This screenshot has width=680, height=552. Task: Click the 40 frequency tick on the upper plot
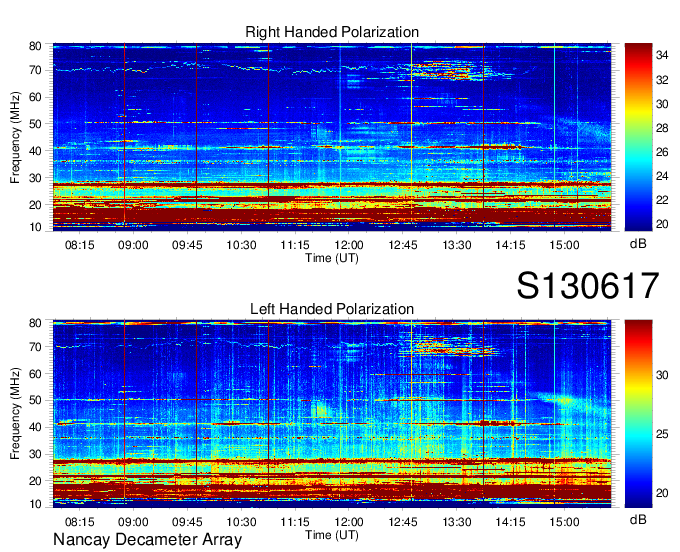(35, 151)
